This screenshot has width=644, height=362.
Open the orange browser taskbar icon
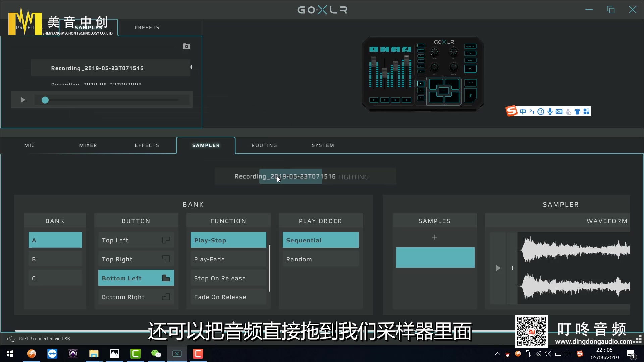32,354
